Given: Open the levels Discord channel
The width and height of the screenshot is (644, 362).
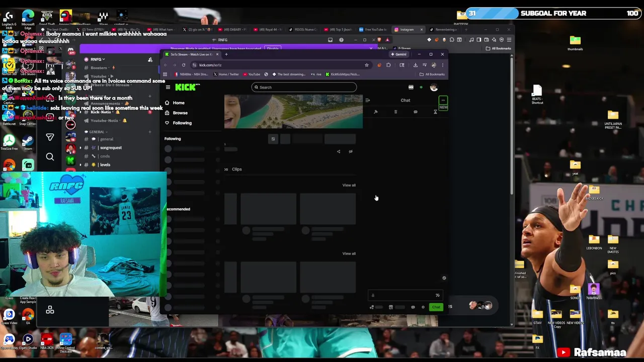Looking at the screenshot, I should click(x=105, y=165).
